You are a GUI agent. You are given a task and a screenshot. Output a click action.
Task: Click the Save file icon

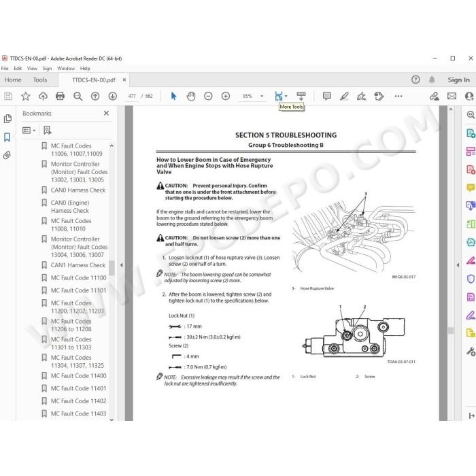coord(8,97)
